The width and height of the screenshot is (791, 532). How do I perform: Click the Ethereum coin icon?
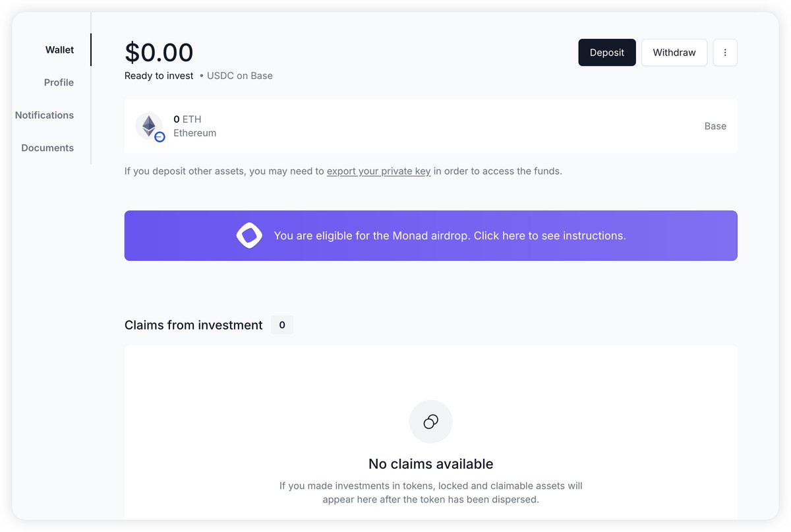(x=148, y=125)
